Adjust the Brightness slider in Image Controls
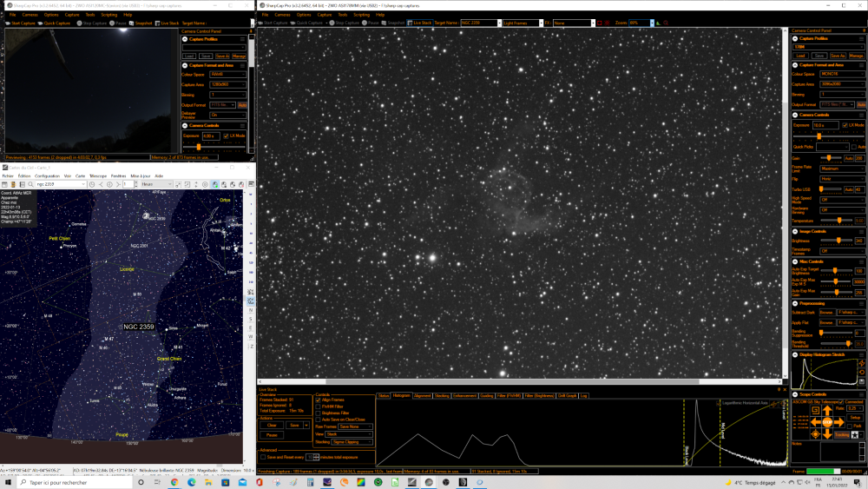868x489 pixels. pos(837,241)
